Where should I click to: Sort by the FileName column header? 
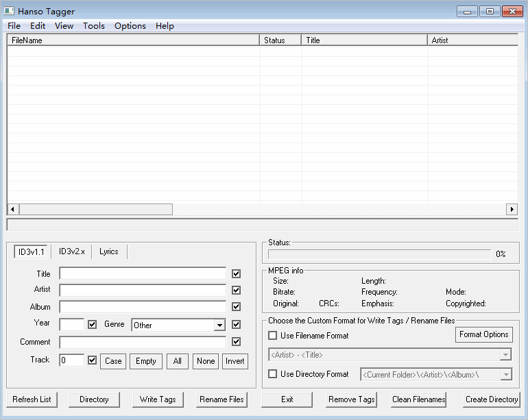133,40
